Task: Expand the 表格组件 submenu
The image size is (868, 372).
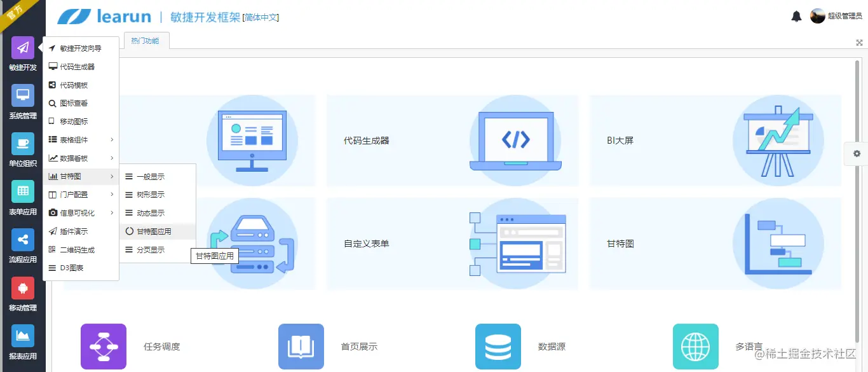Action: [81, 139]
